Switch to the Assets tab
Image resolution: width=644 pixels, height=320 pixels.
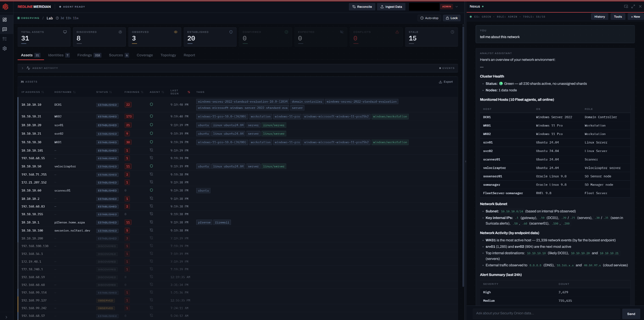coord(30,55)
